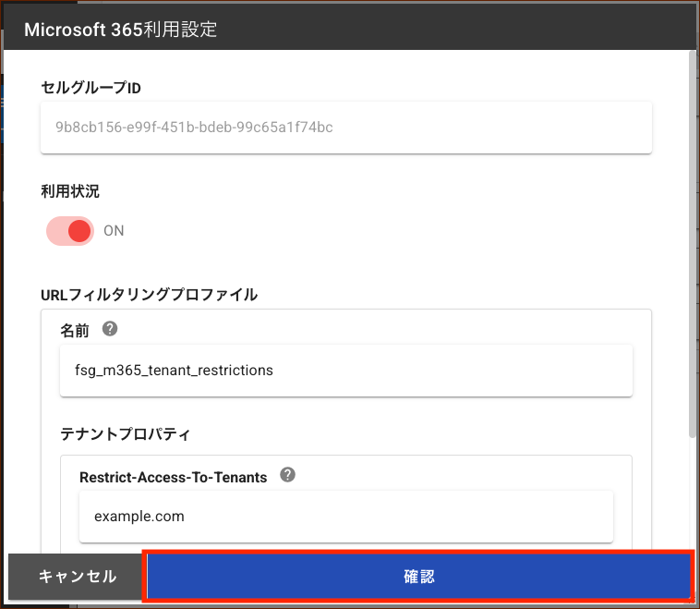This screenshot has width=700, height=609.
Task: Click the URLフィルタリングプロファイル heading
Action: point(149,295)
